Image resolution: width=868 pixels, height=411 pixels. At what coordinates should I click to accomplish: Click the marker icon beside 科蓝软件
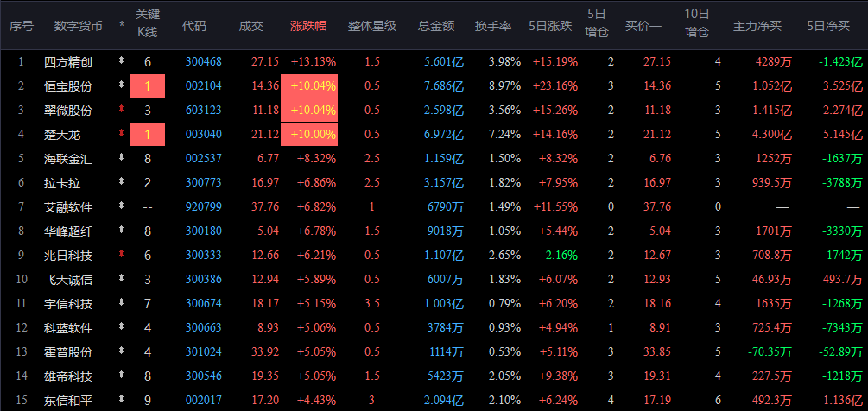(x=122, y=326)
